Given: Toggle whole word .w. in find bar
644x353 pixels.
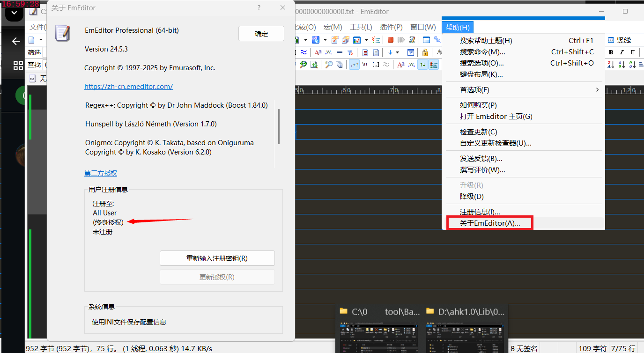Looking at the screenshot, I should pos(411,65).
